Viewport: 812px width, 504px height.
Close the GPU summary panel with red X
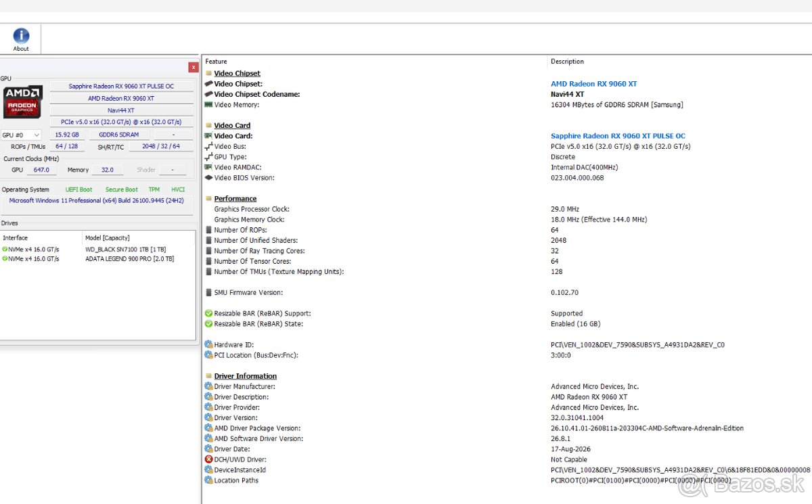pos(194,67)
